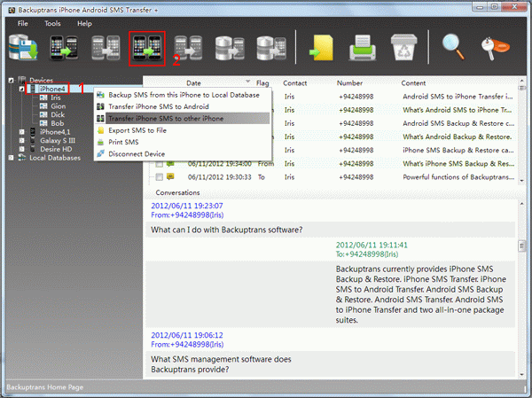This screenshot has width=532, height=398.
Task: Collapse the Devices tree node
Action: (11, 81)
